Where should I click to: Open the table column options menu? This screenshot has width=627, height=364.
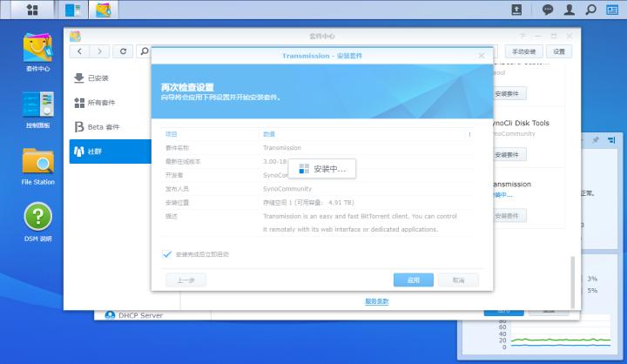(470, 134)
